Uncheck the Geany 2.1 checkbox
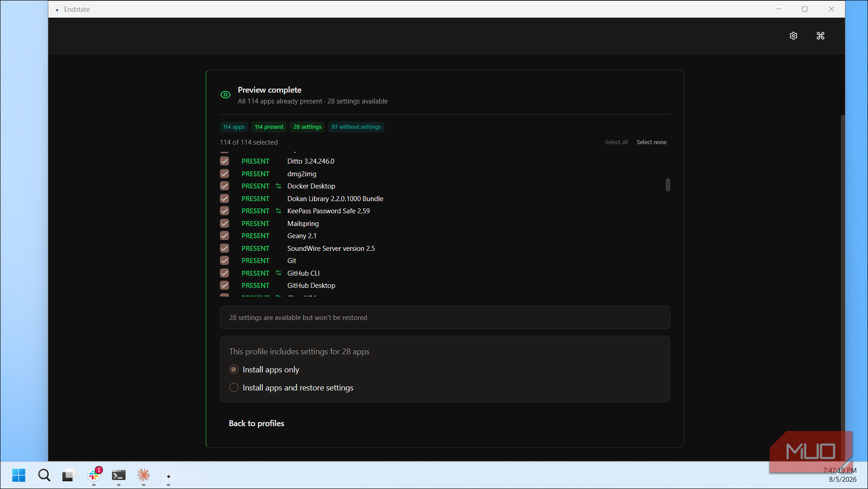Image resolution: width=868 pixels, height=489 pixels. point(224,236)
